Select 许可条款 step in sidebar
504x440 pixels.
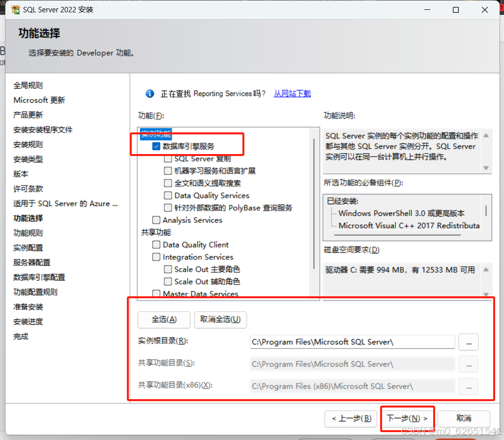(28, 189)
